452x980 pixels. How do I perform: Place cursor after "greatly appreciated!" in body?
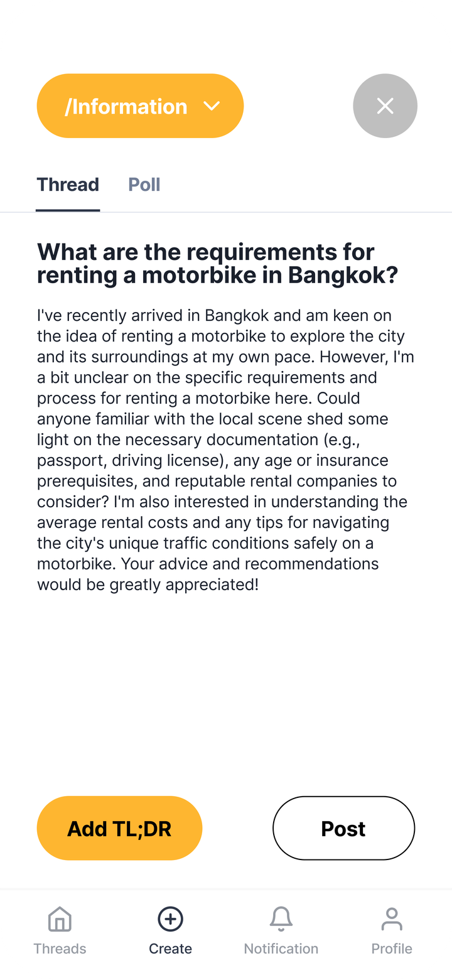(259, 584)
